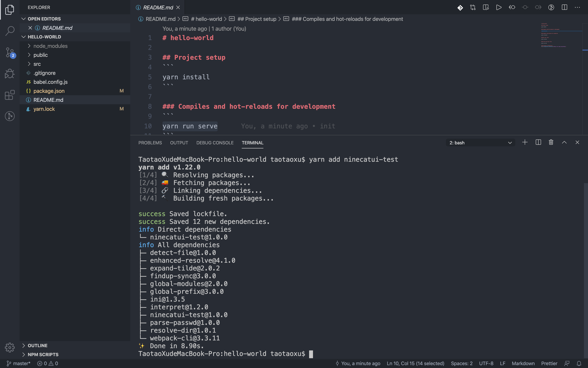Viewport: 588px width, 368px height.
Task: Kill the terminal with trash icon
Action: click(x=551, y=142)
